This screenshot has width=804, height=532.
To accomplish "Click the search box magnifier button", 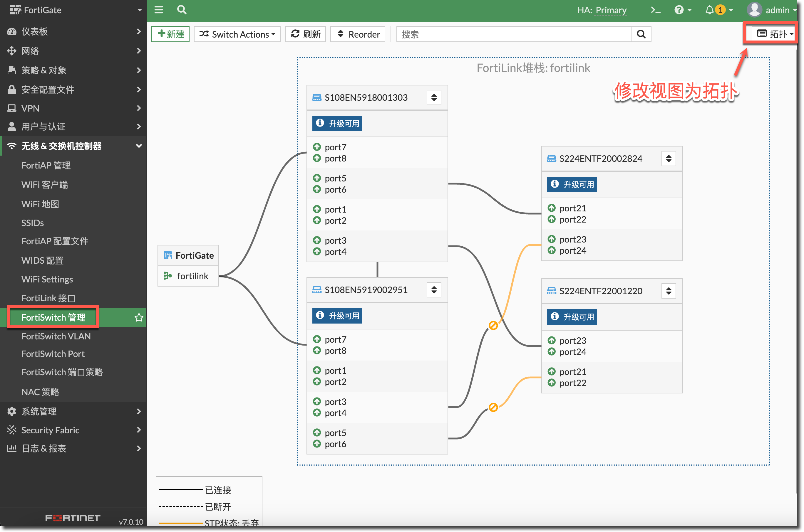I will [641, 34].
